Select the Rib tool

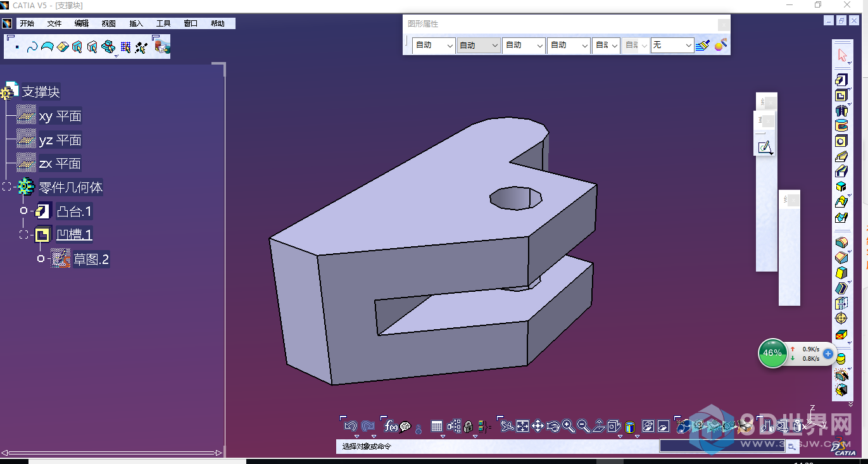click(x=841, y=156)
